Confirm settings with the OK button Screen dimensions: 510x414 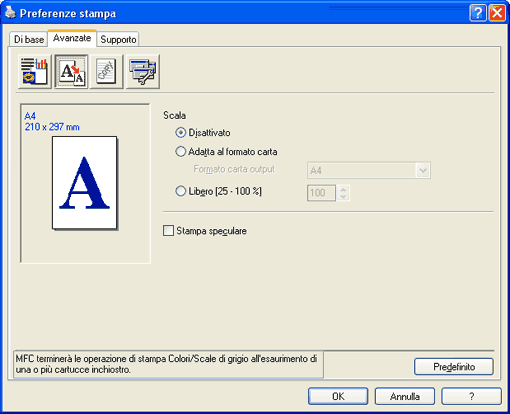tap(338, 396)
